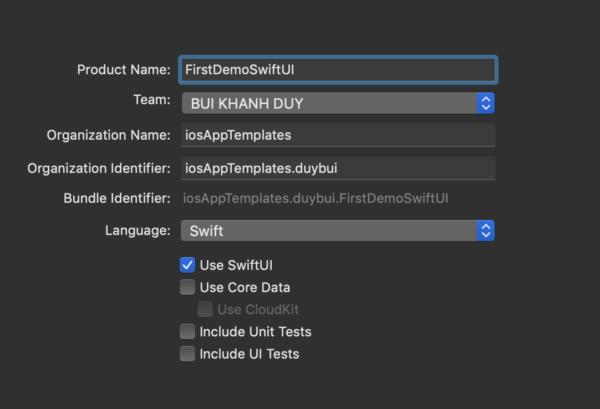600x409 pixels.
Task: Click the "Team:" label
Action: [x=152, y=101]
